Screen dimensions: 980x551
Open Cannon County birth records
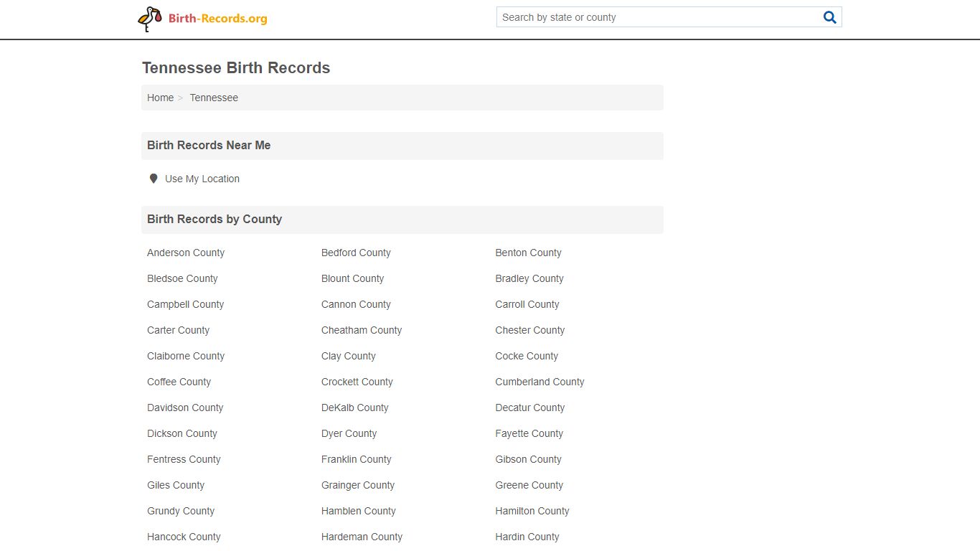pyautogui.click(x=356, y=304)
